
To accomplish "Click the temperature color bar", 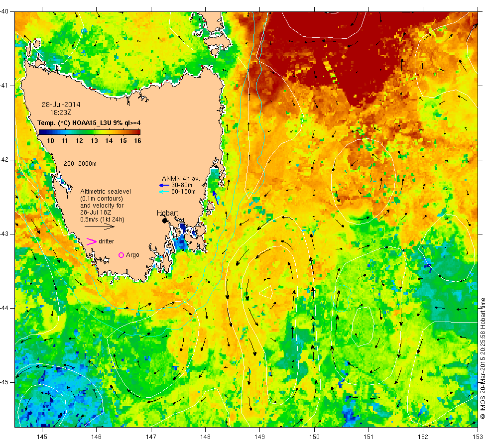I will 89,132.
